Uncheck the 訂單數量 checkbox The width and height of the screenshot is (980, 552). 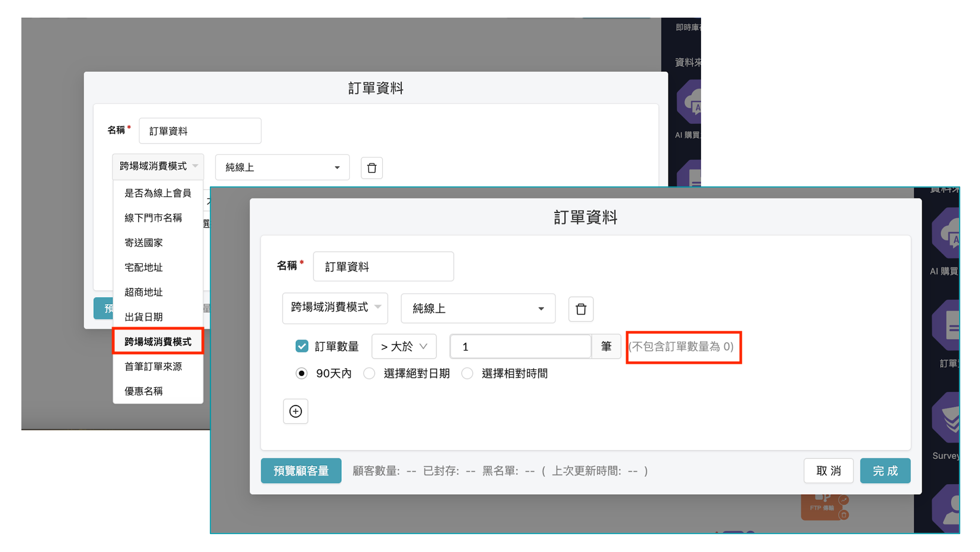pos(302,346)
